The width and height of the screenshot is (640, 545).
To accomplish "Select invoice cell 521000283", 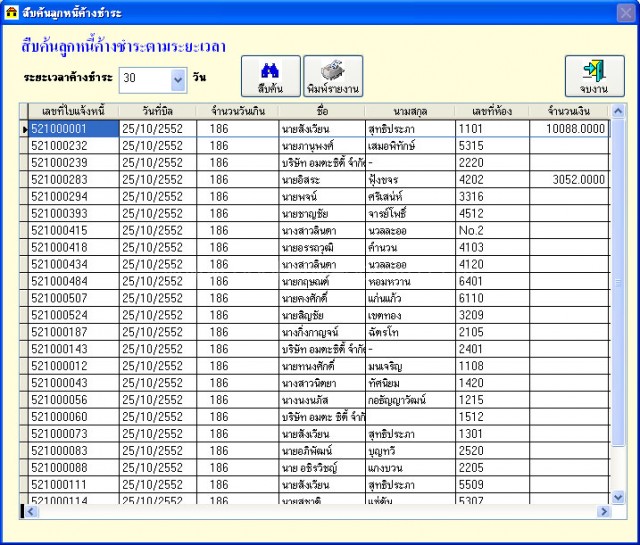I will click(74, 180).
